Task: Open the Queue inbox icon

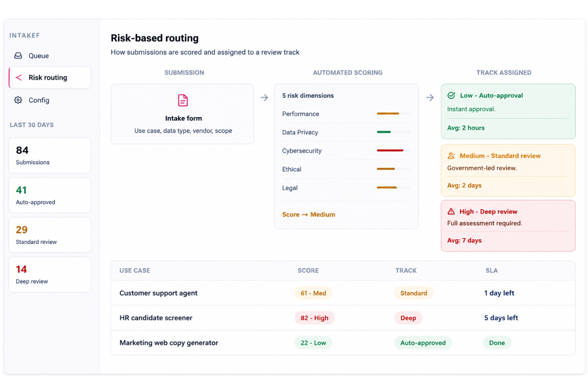Action: tap(18, 56)
